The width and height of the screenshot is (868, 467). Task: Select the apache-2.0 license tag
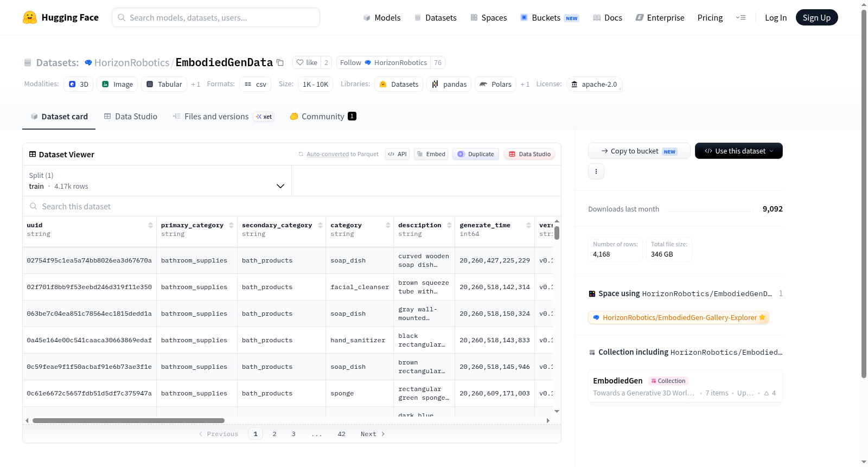[x=594, y=84]
